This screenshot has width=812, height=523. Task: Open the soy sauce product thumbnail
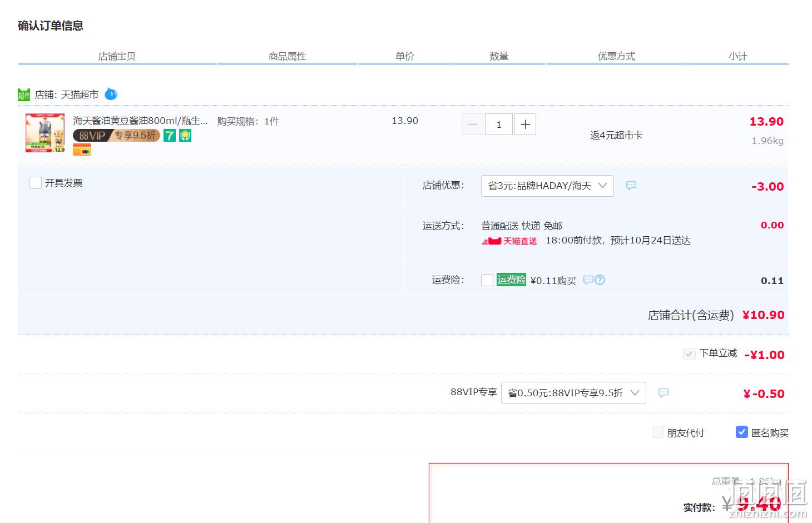[45, 133]
